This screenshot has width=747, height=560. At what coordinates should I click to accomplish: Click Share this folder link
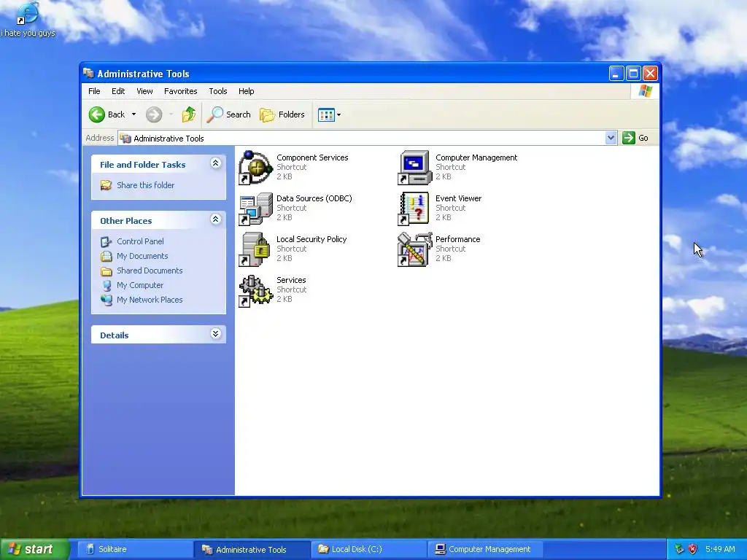tap(146, 185)
